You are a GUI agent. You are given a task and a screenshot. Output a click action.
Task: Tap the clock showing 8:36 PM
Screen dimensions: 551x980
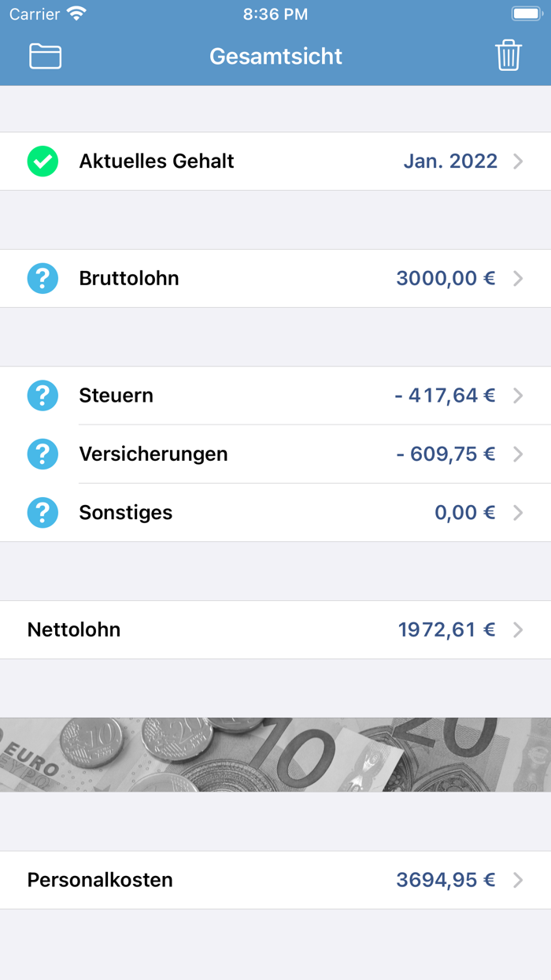point(275,13)
